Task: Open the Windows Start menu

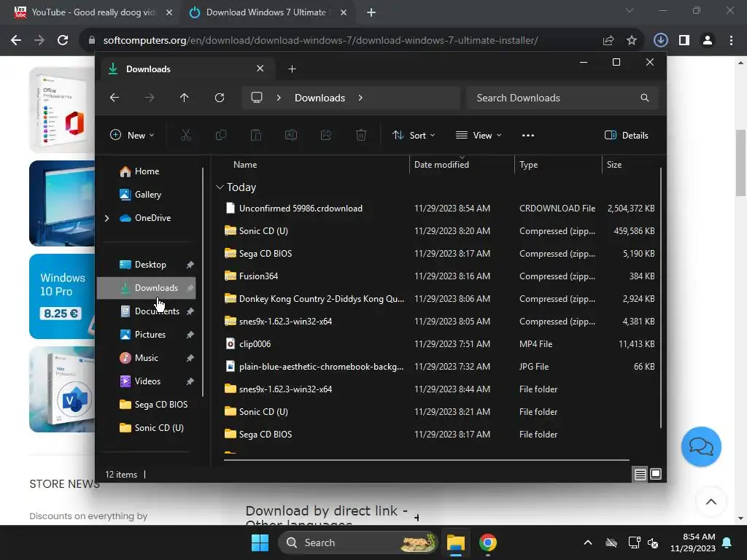Action: pyautogui.click(x=260, y=542)
